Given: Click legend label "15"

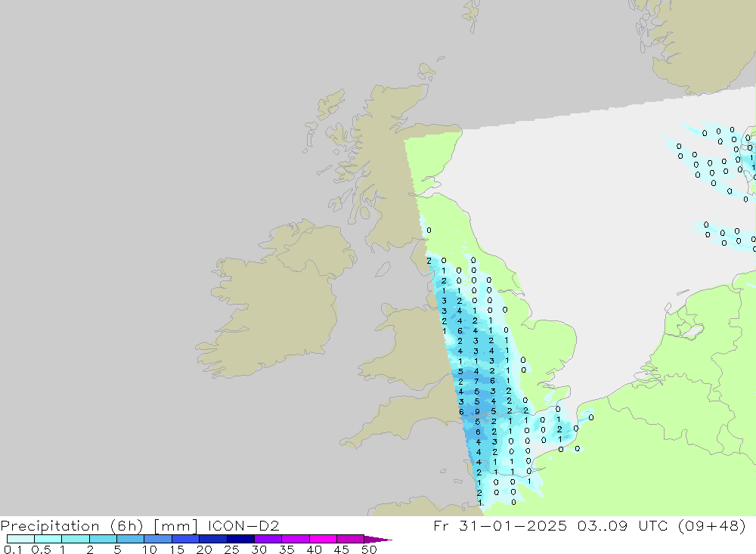Looking at the screenshot, I should [x=177, y=549].
